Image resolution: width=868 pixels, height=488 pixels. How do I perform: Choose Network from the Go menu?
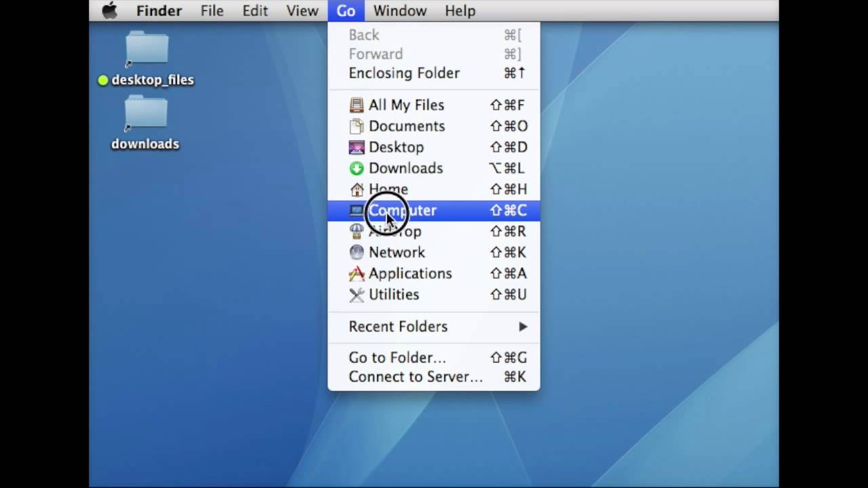click(x=434, y=252)
